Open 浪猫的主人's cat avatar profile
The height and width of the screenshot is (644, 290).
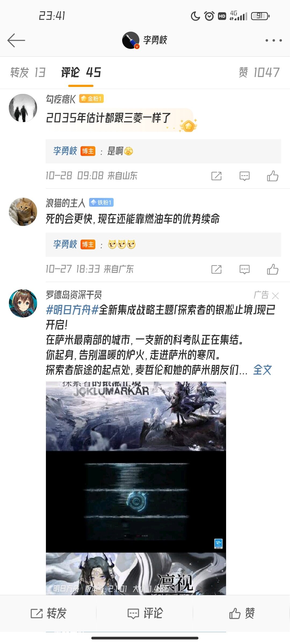23,212
